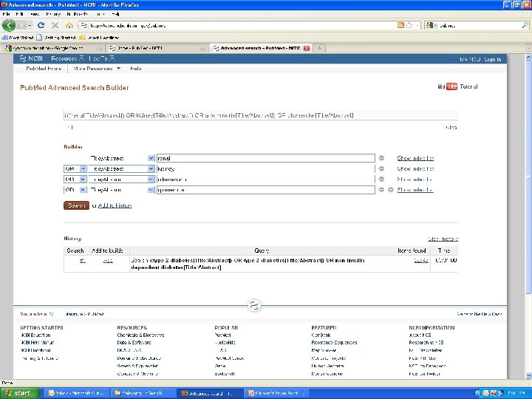Click the 'renal' search term field

(265, 158)
